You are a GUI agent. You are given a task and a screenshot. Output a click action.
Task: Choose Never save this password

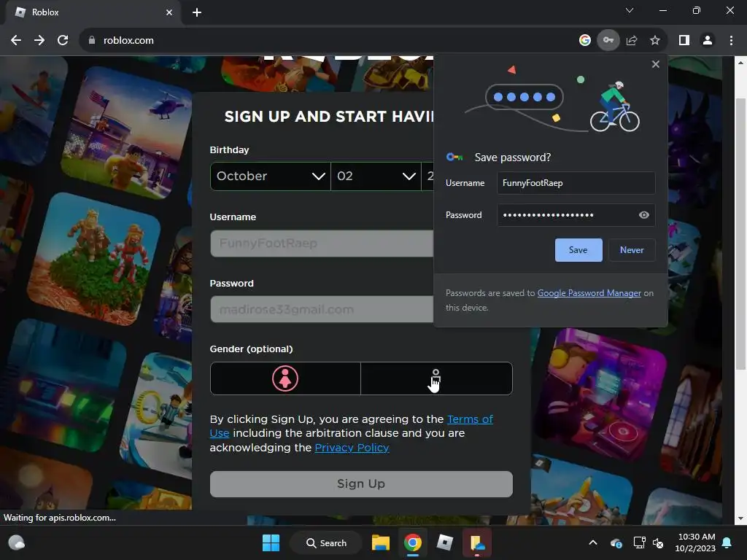click(632, 250)
